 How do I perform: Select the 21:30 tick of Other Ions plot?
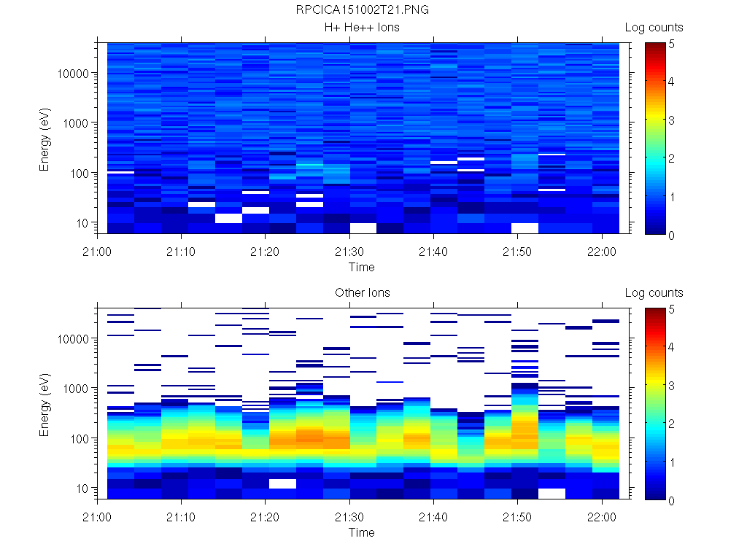pos(349,517)
